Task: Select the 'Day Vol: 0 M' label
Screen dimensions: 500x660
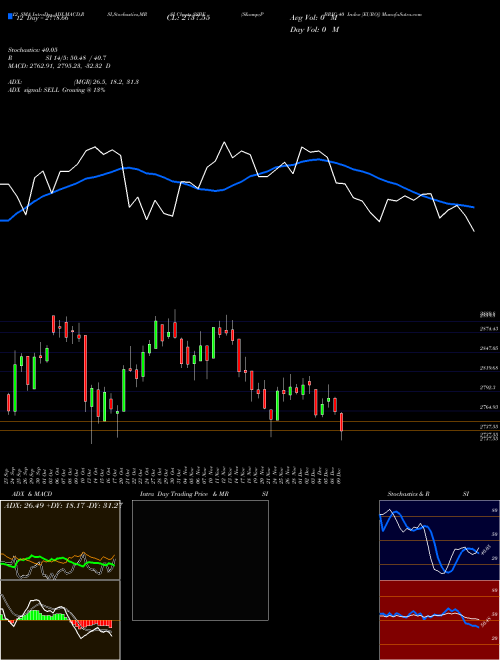Action: (x=314, y=30)
